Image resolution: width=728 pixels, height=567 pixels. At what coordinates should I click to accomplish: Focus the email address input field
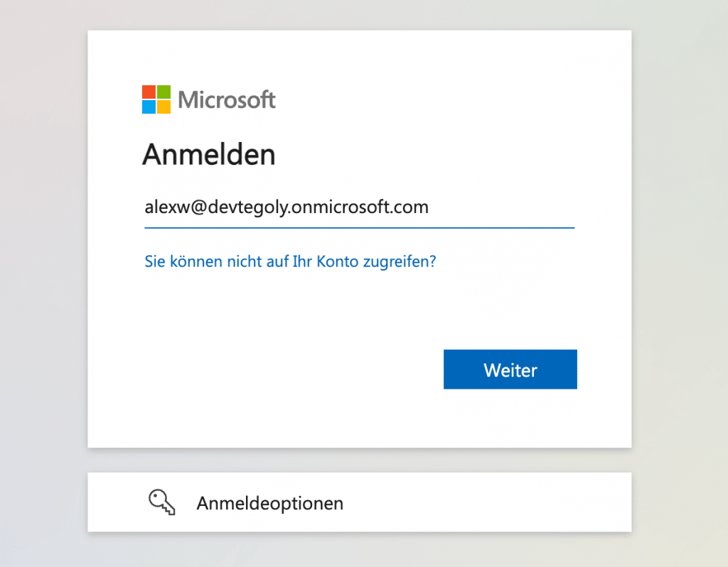coord(359,208)
